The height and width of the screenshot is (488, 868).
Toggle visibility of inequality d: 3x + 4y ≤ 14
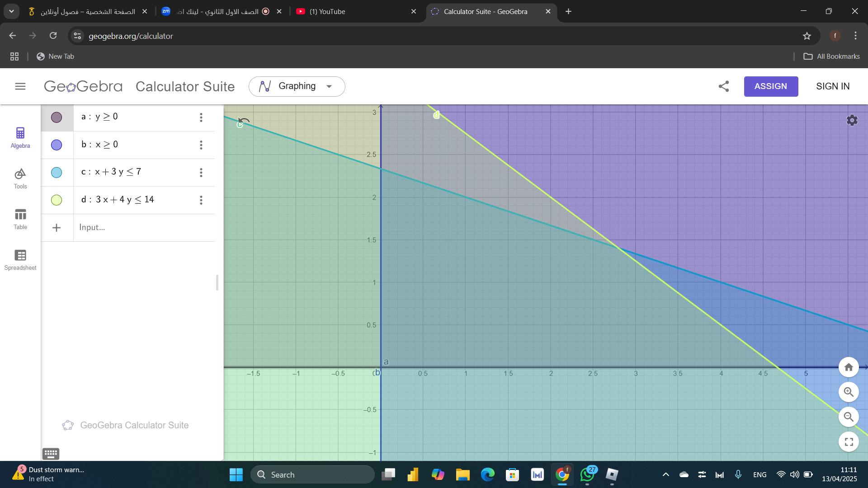coord(57,200)
